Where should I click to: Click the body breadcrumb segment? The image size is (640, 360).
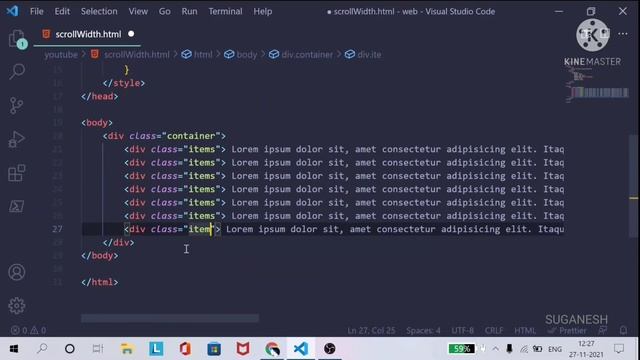tap(241, 54)
